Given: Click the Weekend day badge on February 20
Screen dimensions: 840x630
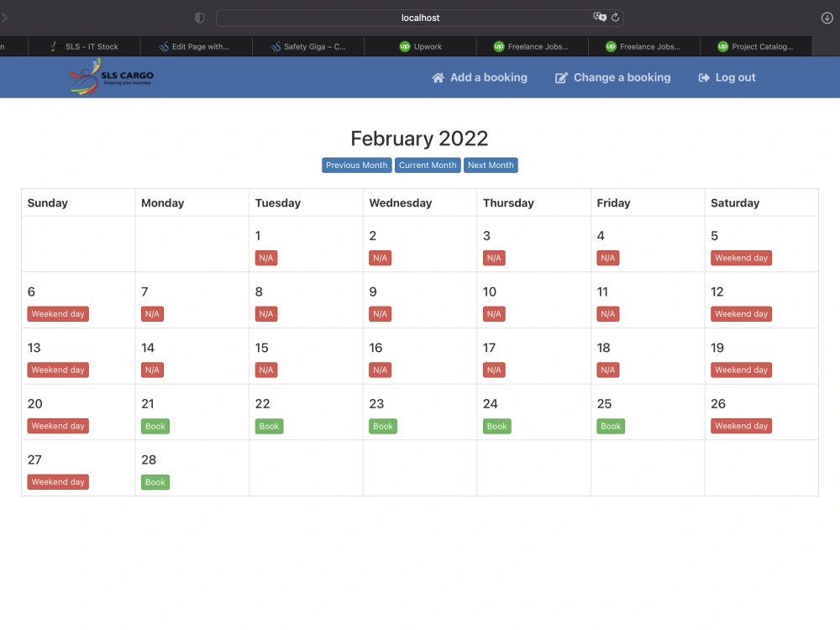Looking at the screenshot, I should click(58, 427).
